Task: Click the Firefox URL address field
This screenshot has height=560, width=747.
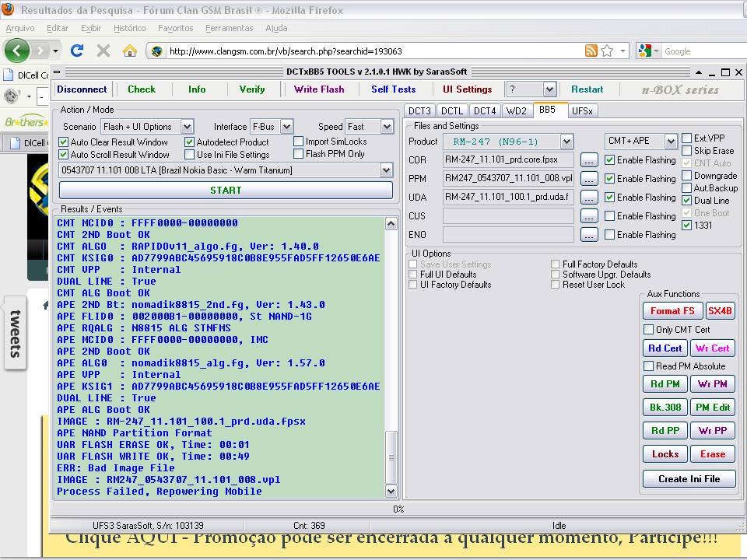Action: 374,51
